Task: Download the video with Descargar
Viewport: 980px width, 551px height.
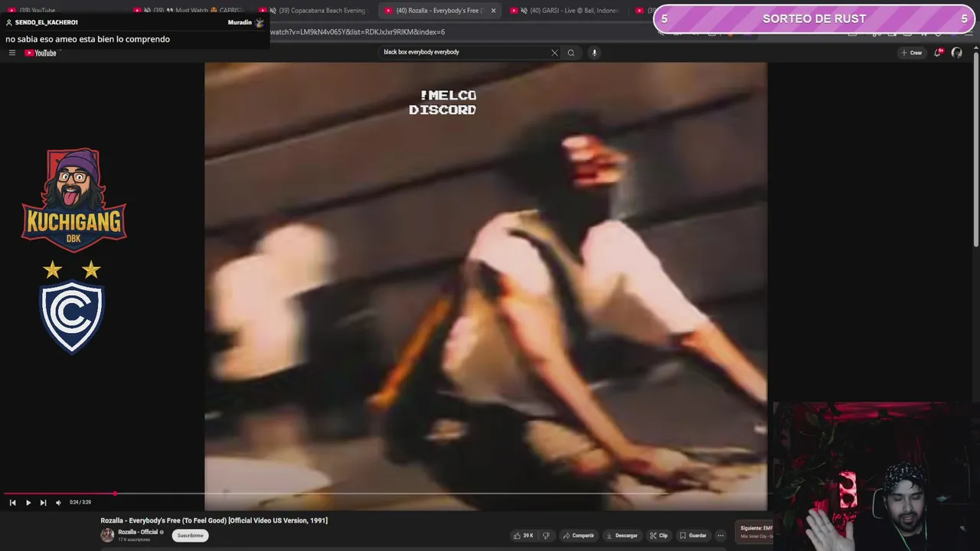Action: pyautogui.click(x=622, y=536)
